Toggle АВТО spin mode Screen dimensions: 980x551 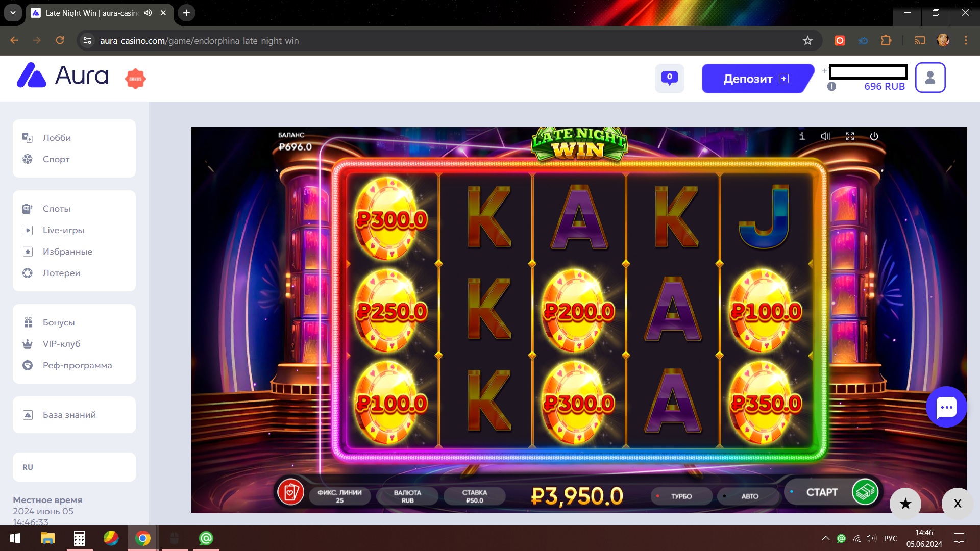[749, 496]
